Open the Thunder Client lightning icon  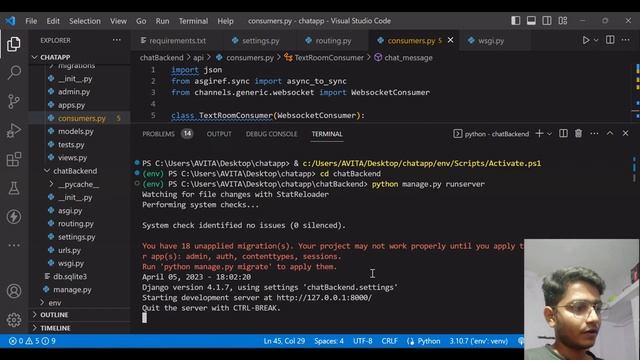point(14,217)
